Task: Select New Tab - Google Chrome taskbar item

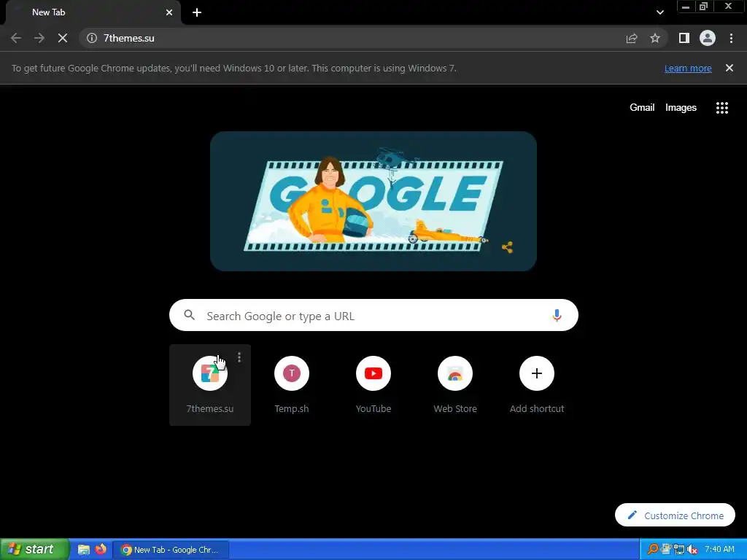Action: click(x=171, y=550)
